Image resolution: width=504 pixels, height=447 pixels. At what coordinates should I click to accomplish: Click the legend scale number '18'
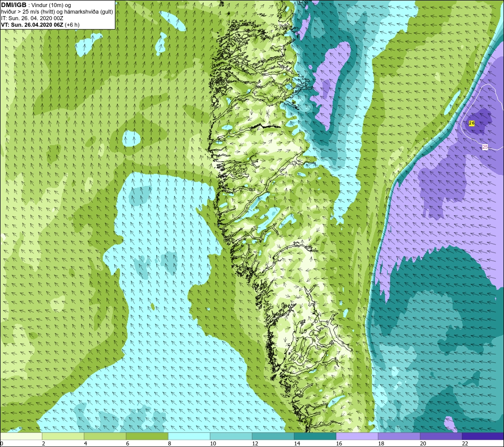381,443
